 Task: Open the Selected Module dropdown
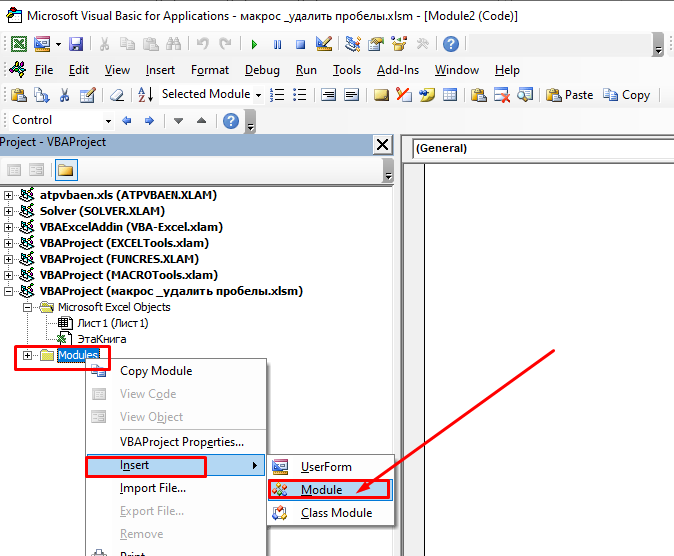coord(258,95)
